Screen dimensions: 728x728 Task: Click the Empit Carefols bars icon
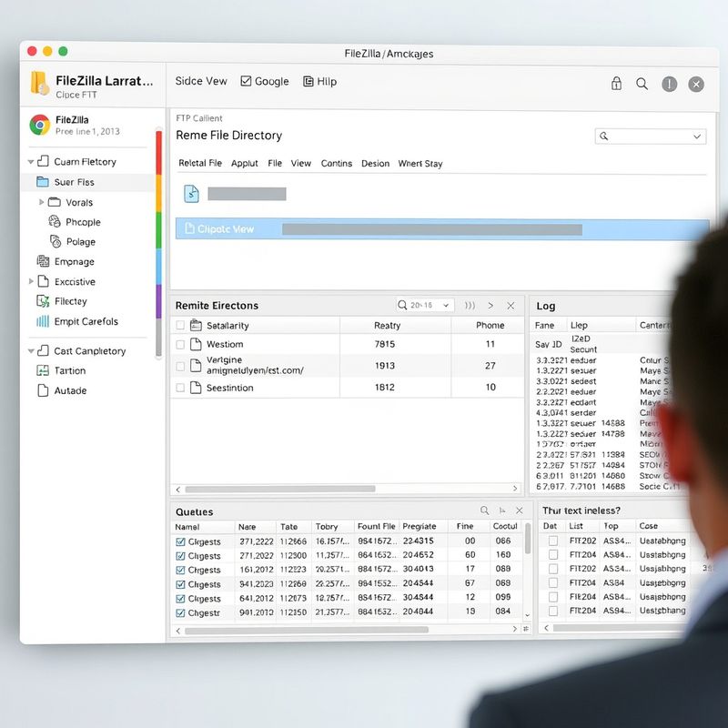tap(43, 321)
